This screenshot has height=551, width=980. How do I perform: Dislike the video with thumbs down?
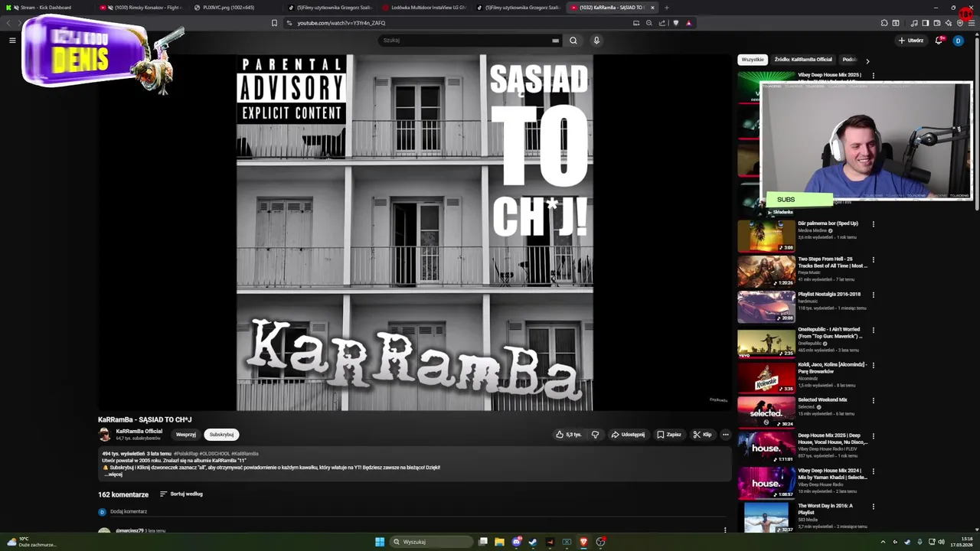pyautogui.click(x=595, y=435)
